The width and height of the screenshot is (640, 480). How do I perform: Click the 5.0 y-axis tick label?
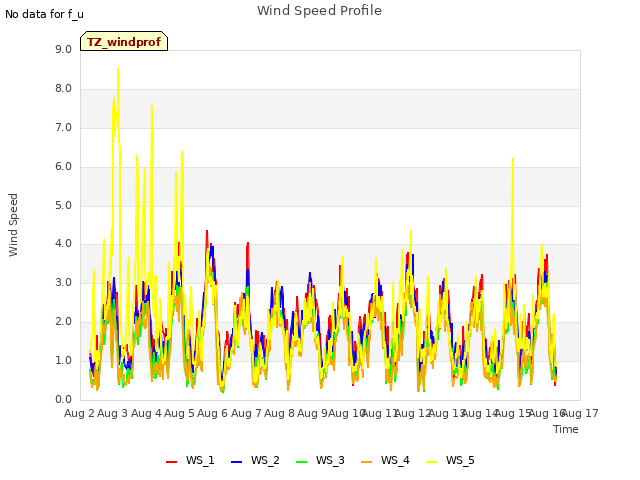click(x=63, y=205)
